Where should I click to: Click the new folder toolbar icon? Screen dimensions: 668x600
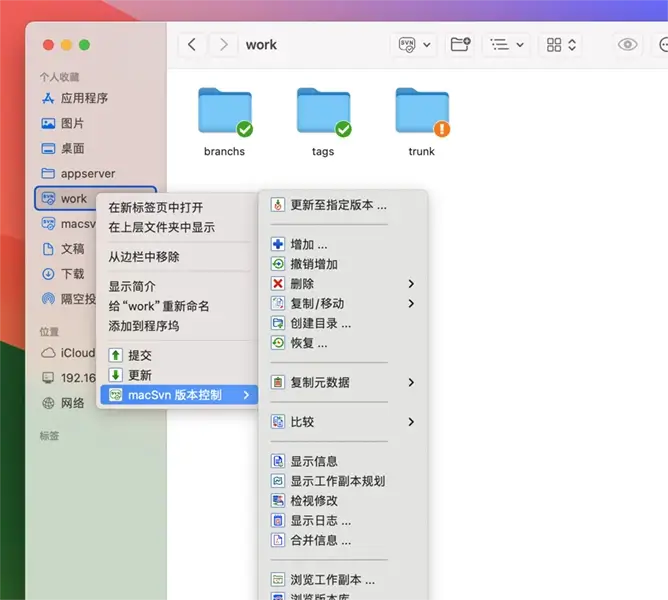pos(461,44)
